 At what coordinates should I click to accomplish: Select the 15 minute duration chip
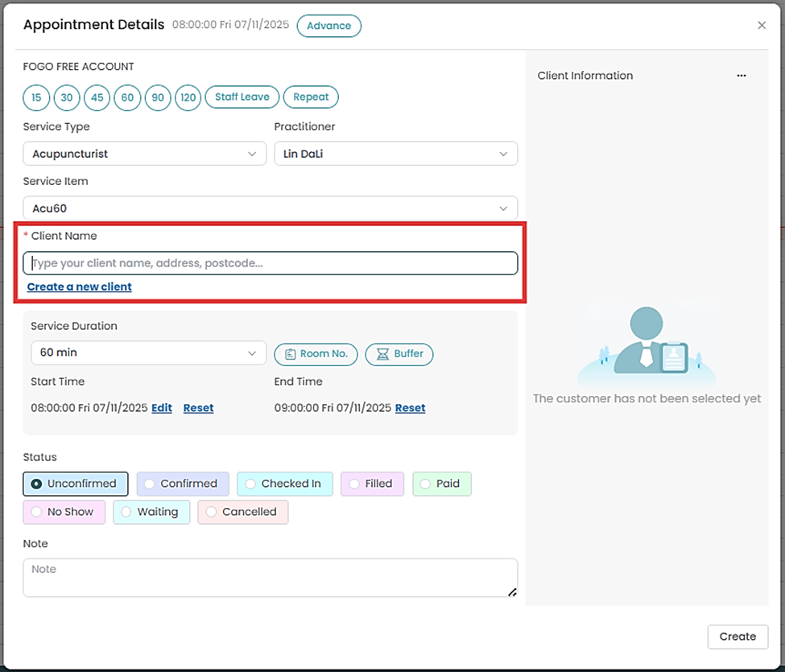click(x=36, y=97)
